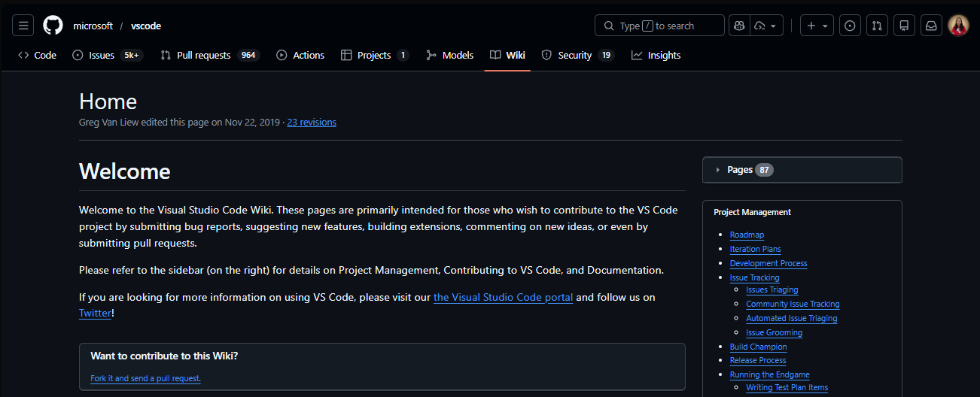Image resolution: width=980 pixels, height=397 pixels.
Task: Open the Models tab
Action: click(449, 55)
